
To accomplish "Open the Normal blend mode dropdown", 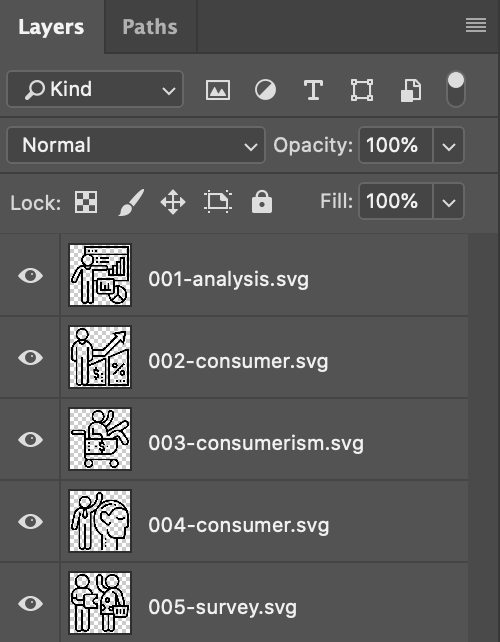I will point(136,145).
